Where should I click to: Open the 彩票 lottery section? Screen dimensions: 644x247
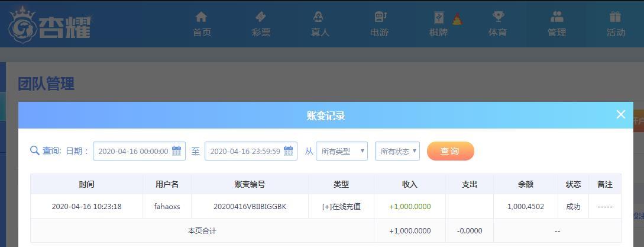point(261,32)
